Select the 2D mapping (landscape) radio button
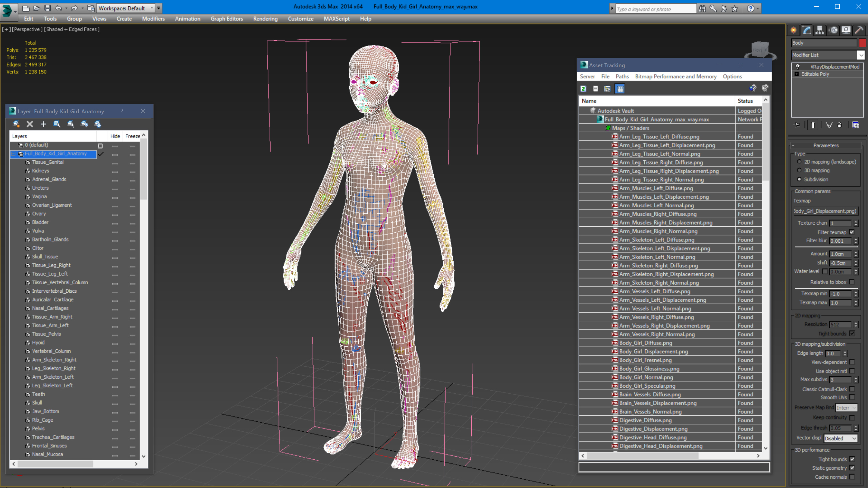This screenshot has width=868, height=488. [799, 162]
